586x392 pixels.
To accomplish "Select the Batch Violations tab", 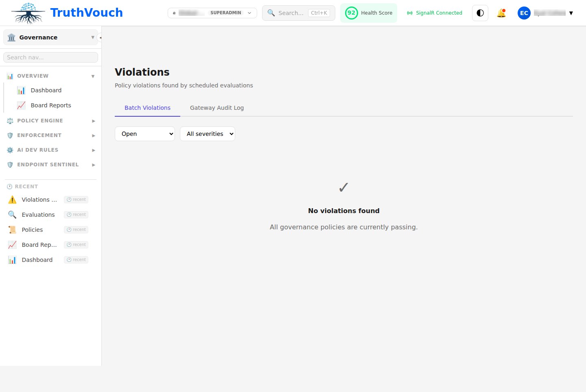I will [147, 107].
